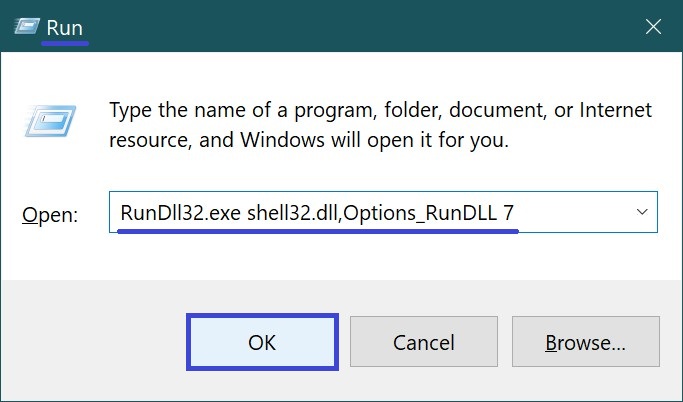Click the large Run program icon beside description
This screenshot has width=683, height=402.
tap(51, 121)
